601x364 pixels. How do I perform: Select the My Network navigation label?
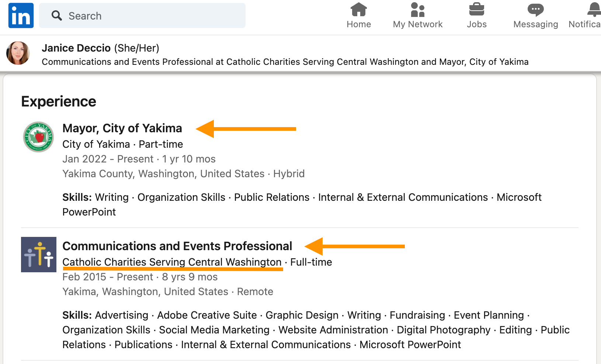coord(417,24)
